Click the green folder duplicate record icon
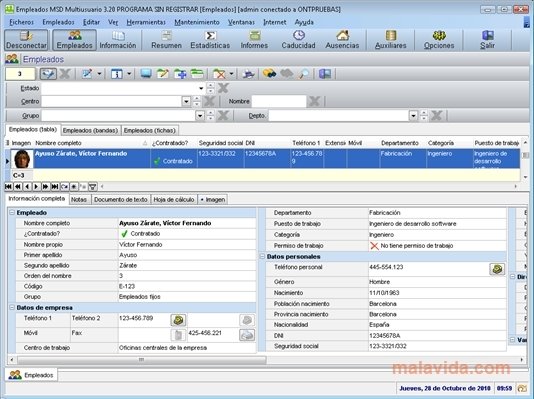Viewport: 534px width, 399px height. [197, 74]
